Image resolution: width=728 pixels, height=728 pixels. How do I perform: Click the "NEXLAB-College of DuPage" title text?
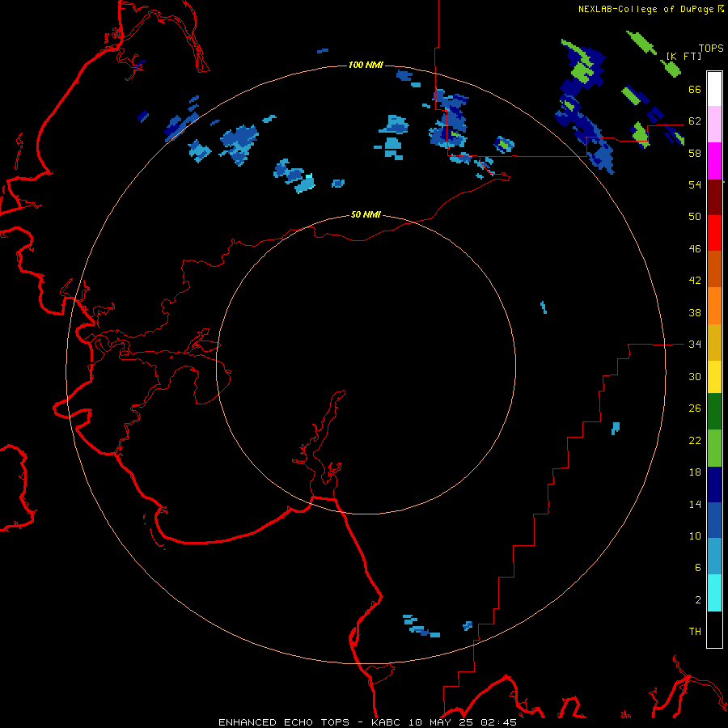click(x=646, y=9)
